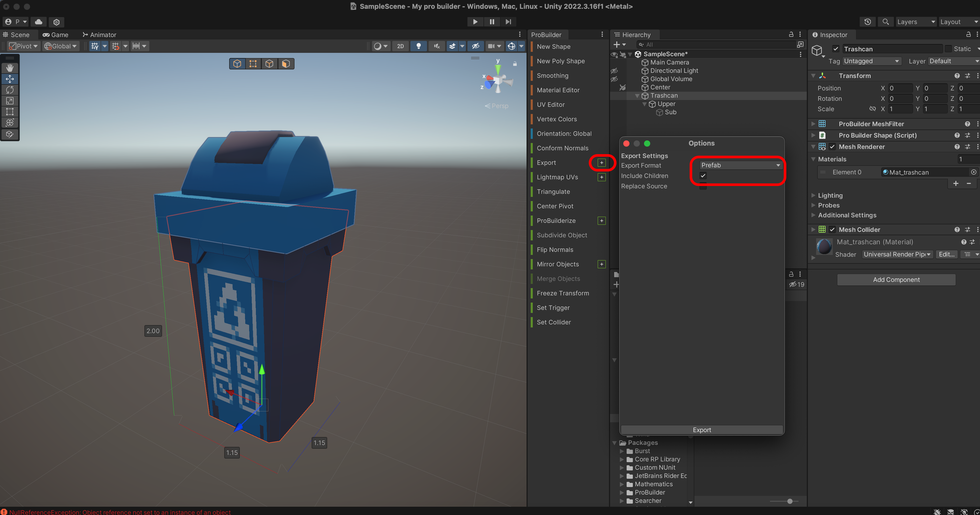Screen dimensions: 980x515
Task: Enable the Static checkbox for Trashcan
Action: [948, 49]
